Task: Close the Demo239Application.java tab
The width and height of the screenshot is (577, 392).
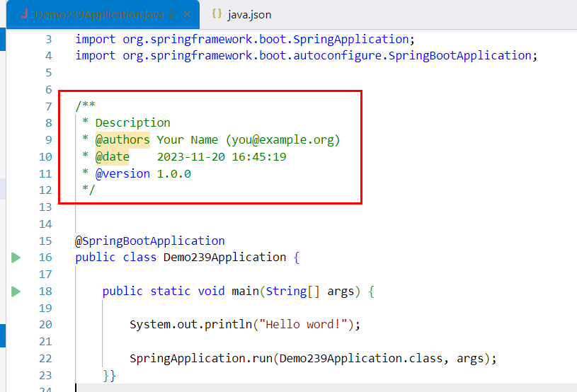Action: coord(187,14)
